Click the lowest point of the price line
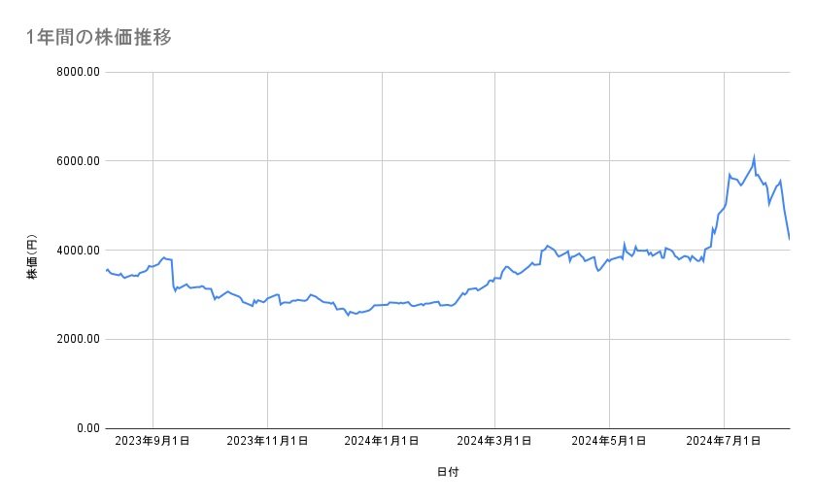 pyautogui.click(x=348, y=315)
